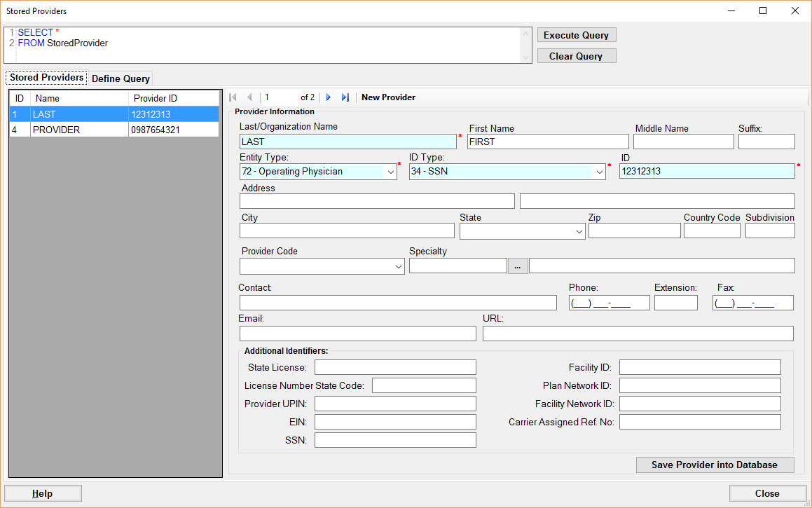Switch to the Define Query tab
Image resolution: width=812 pixels, height=508 pixels.
121,78
